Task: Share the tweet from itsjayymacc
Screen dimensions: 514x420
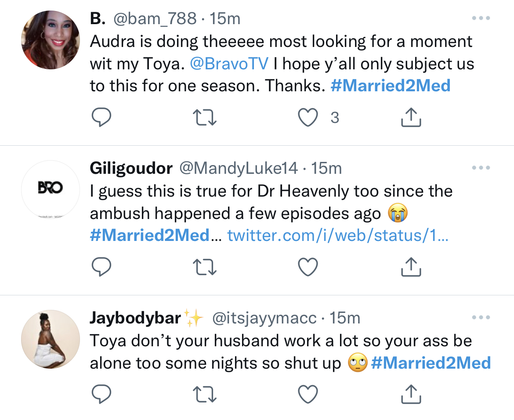Action: point(411,394)
